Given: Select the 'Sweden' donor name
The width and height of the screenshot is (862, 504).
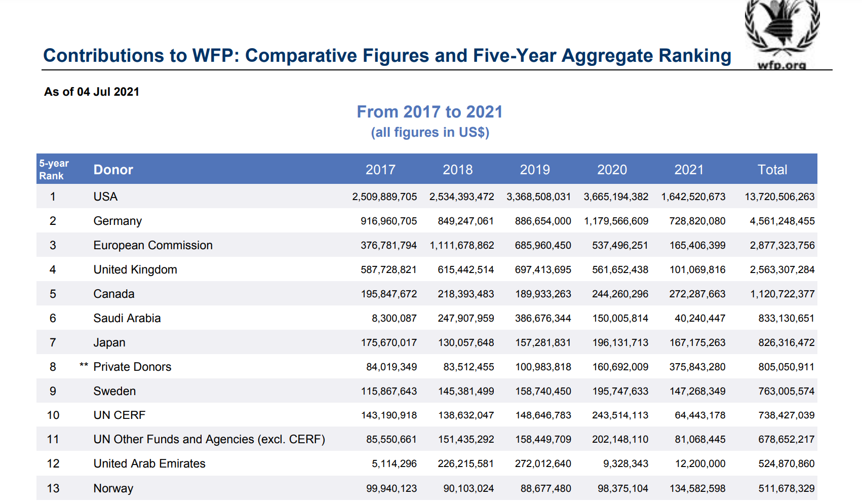Looking at the screenshot, I should tap(114, 391).
